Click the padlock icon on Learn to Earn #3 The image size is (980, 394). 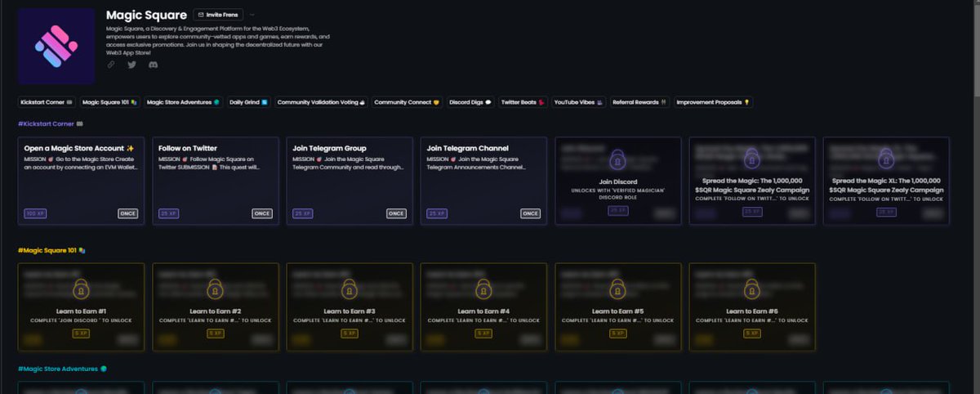(x=350, y=289)
